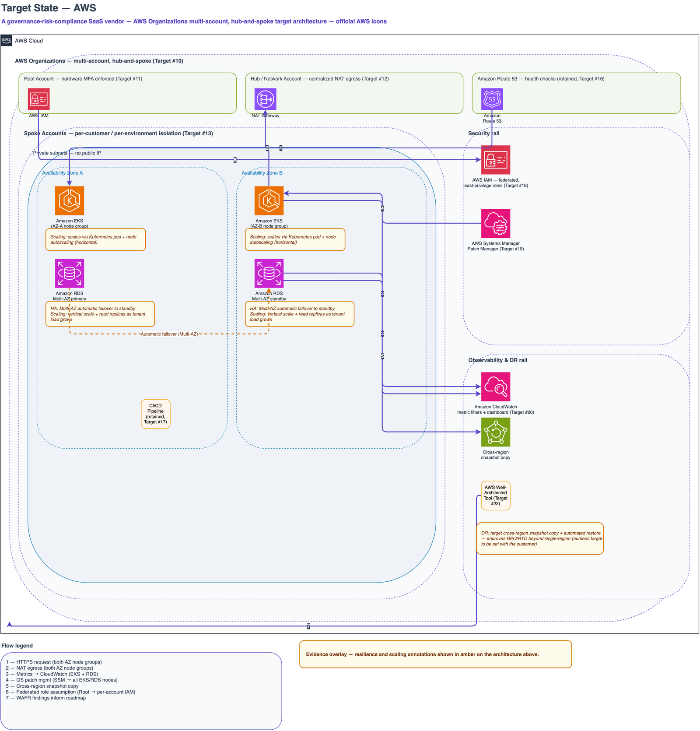Select the Amazon CloudWatch icon

pyautogui.click(x=496, y=387)
